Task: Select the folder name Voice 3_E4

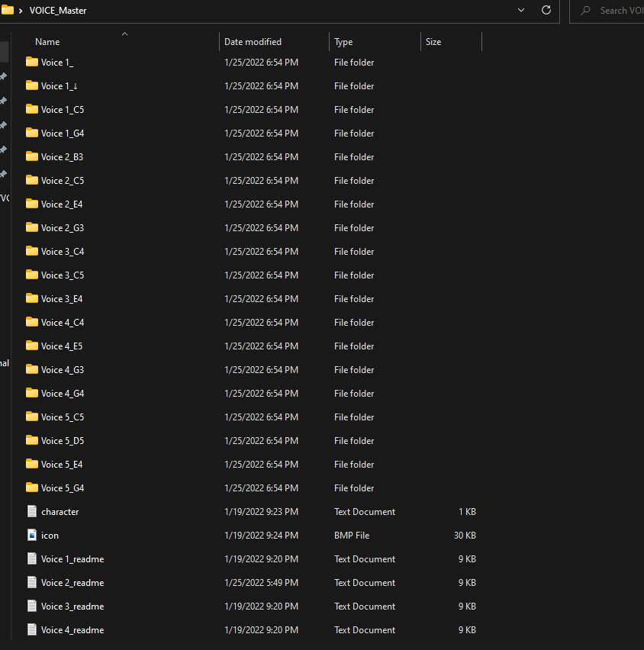Action: pos(62,299)
